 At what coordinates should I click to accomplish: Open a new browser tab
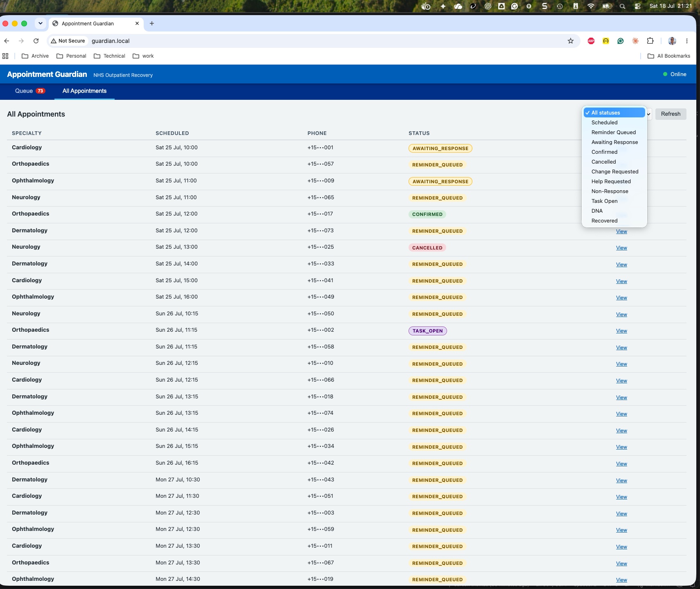[152, 23]
